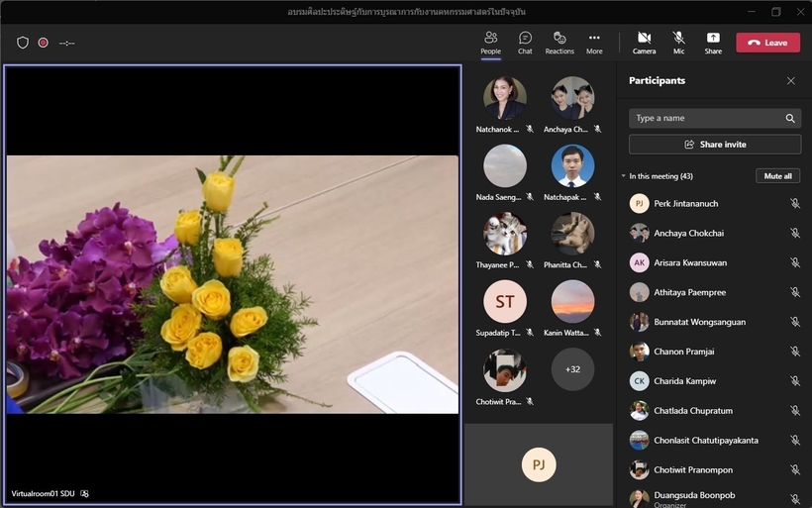Restore the Teams window size
Screen dimensions: 812x508
(x=775, y=12)
